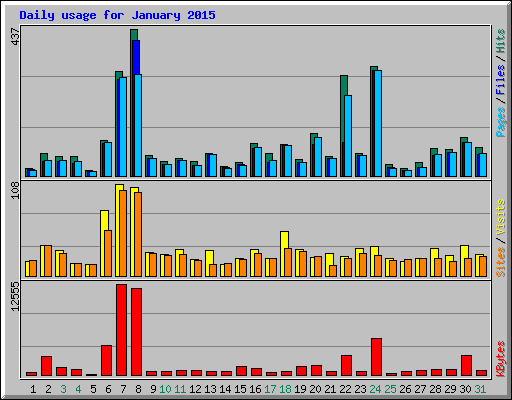
Task: Click day 26 on the x-axis
Action: coord(405,389)
